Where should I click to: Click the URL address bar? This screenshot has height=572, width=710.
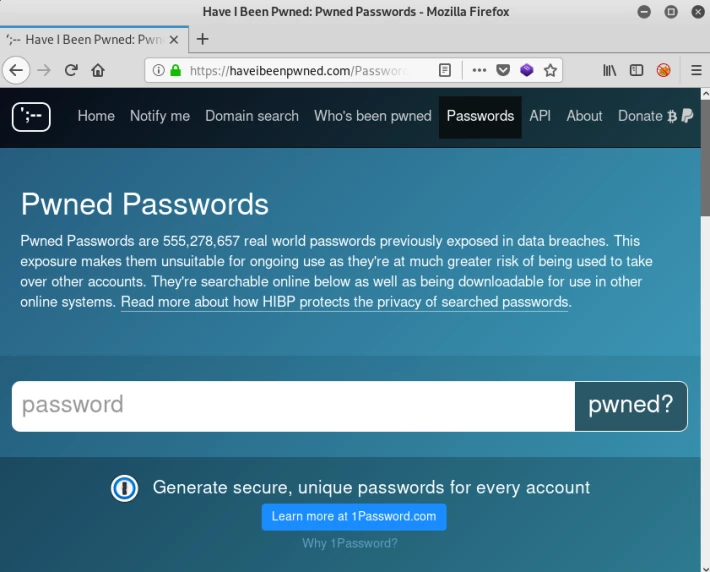[299, 70]
